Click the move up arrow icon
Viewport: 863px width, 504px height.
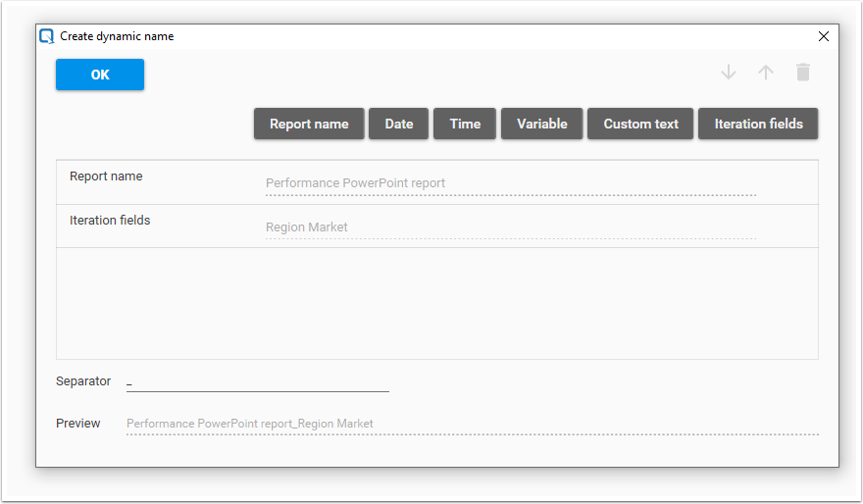766,73
